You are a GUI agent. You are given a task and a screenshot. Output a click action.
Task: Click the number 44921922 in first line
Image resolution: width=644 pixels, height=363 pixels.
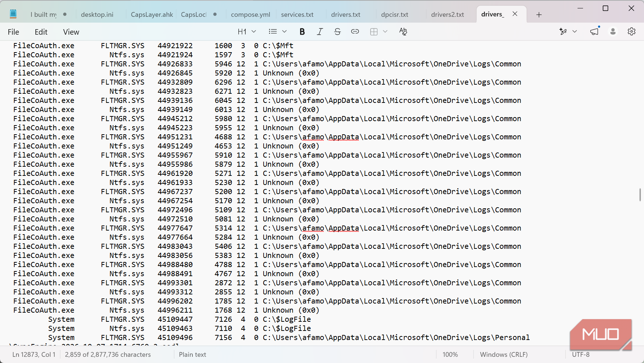click(x=175, y=46)
